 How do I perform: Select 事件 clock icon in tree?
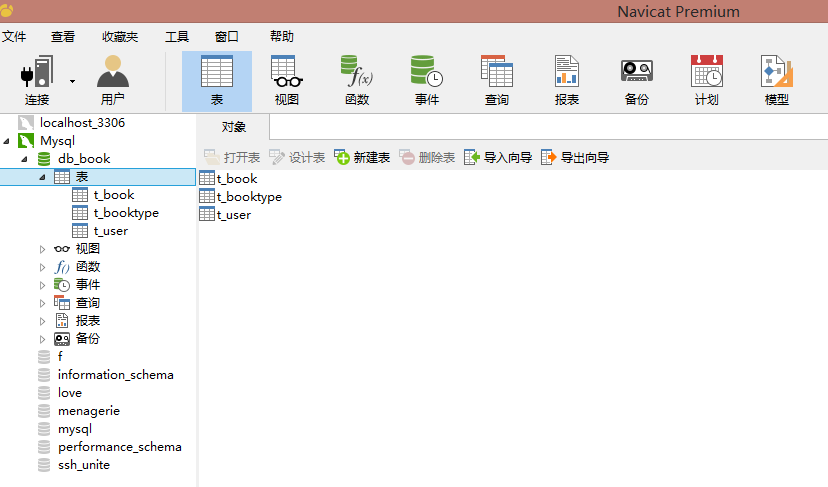(x=62, y=285)
